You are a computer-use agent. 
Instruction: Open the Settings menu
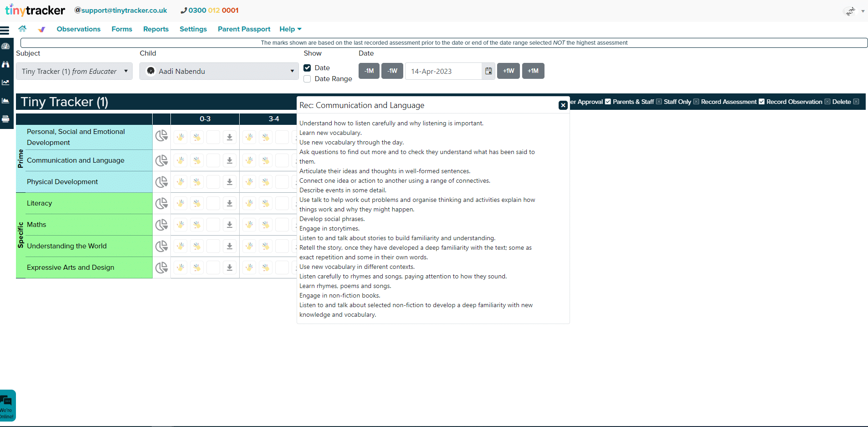[x=193, y=29]
